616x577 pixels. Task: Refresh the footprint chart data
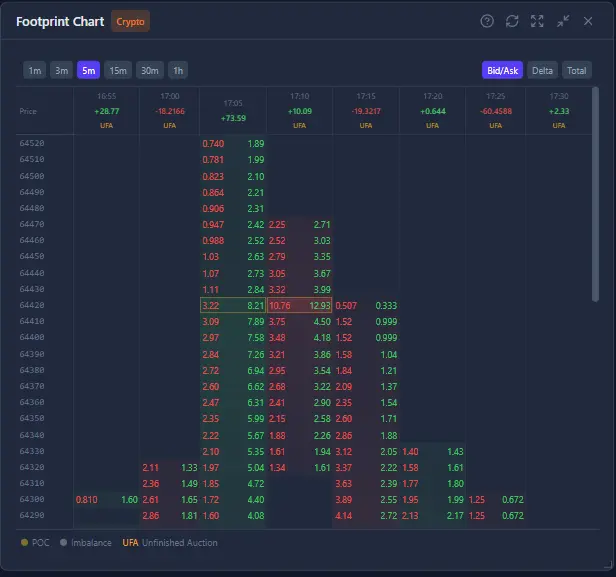(512, 21)
